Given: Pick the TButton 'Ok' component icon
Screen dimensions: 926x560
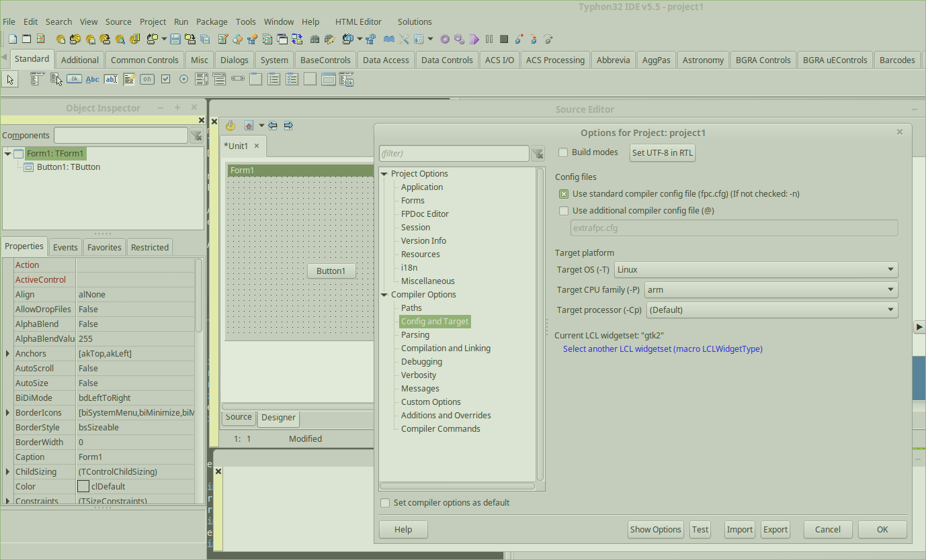Looking at the screenshot, I should tap(74, 79).
